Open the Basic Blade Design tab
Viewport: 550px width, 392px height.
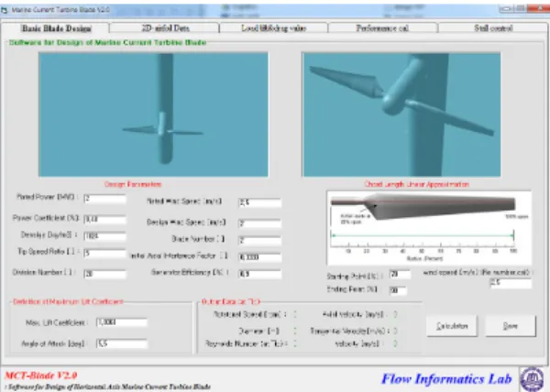[56, 28]
